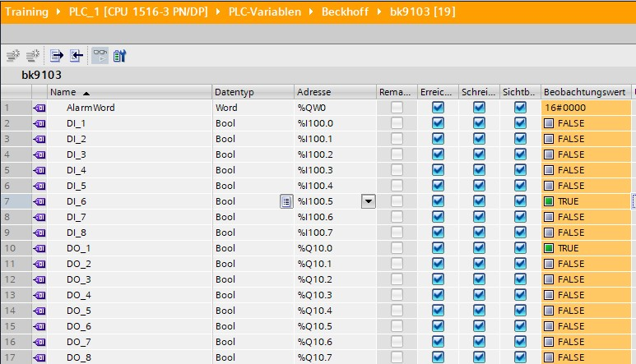Click the tag icon of DI_3 row
This screenshot has height=364, width=636.
coord(39,154)
